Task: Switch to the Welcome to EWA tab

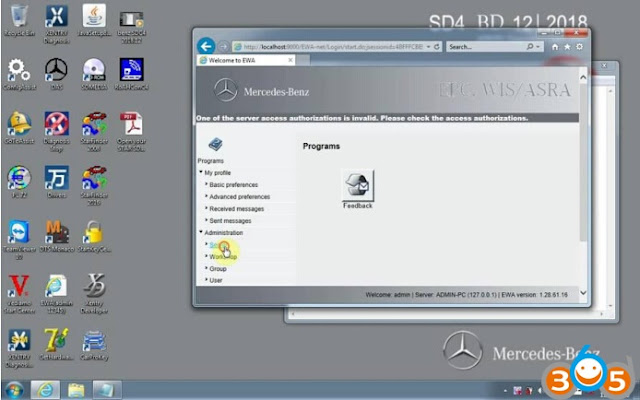Action: point(246,60)
